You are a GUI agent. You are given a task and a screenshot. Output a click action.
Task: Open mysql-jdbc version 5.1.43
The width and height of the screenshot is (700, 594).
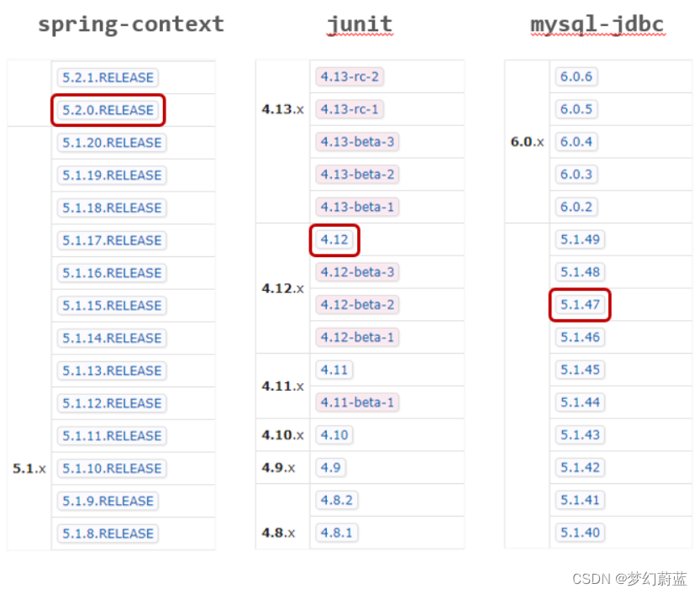click(x=580, y=434)
